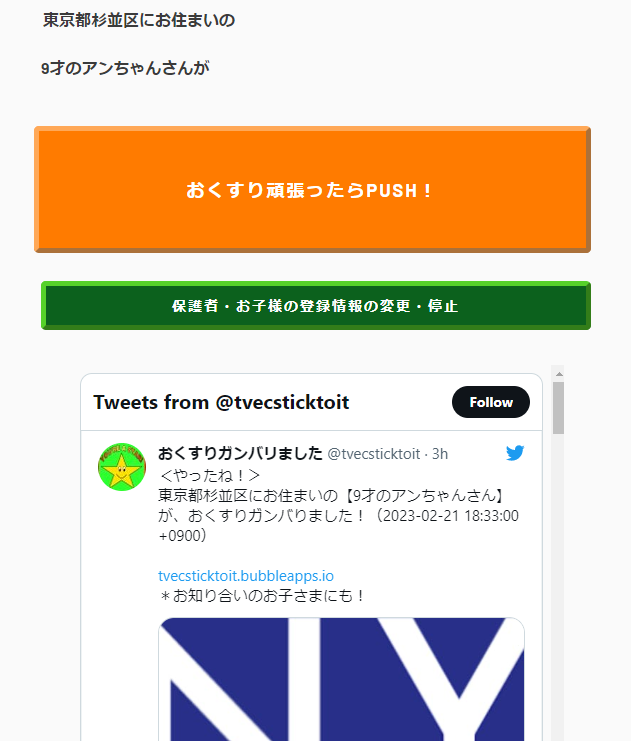Open 保護者・お子様の登録情報の変更・停止 button
The height and width of the screenshot is (741, 631).
tap(316, 305)
